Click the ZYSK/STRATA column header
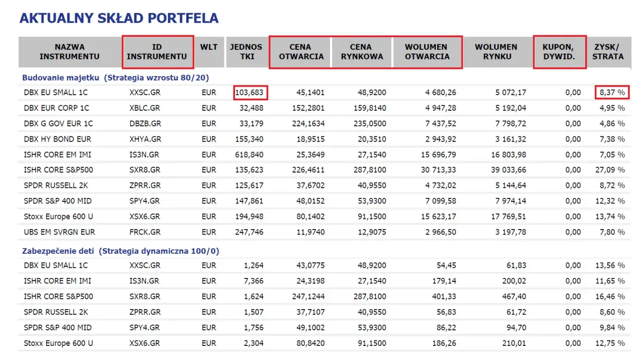 pos(608,52)
